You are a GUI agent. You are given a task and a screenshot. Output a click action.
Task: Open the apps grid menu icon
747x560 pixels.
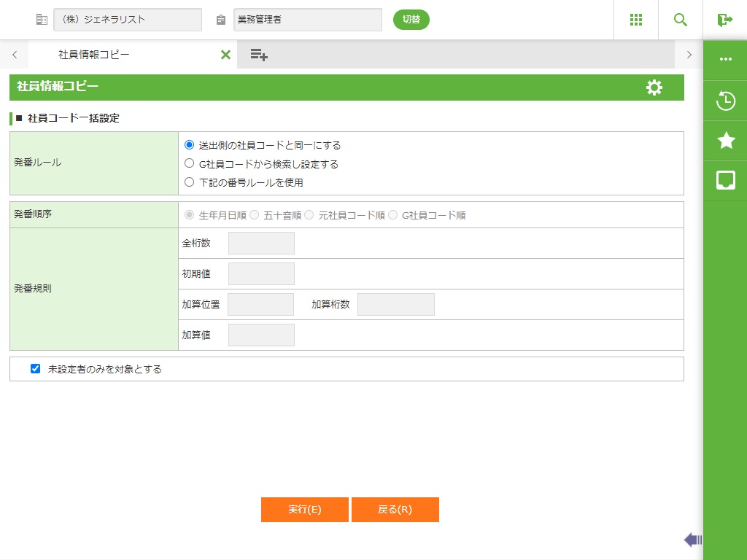click(x=635, y=20)
